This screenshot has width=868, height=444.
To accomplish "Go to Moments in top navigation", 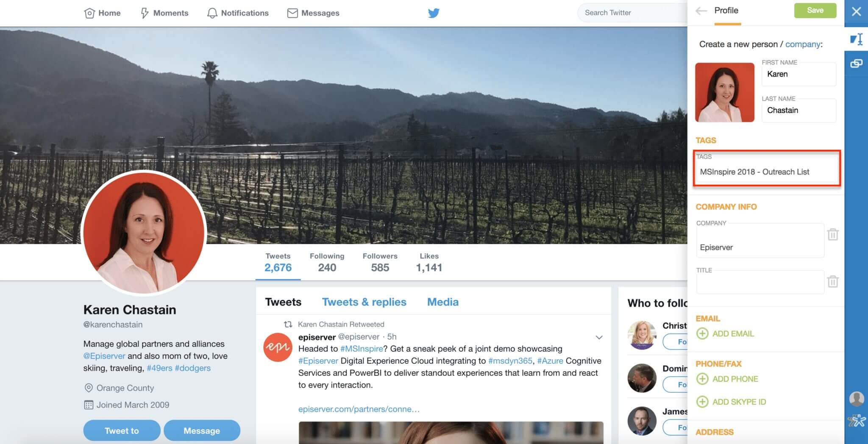I will click(x=164, y=13).
